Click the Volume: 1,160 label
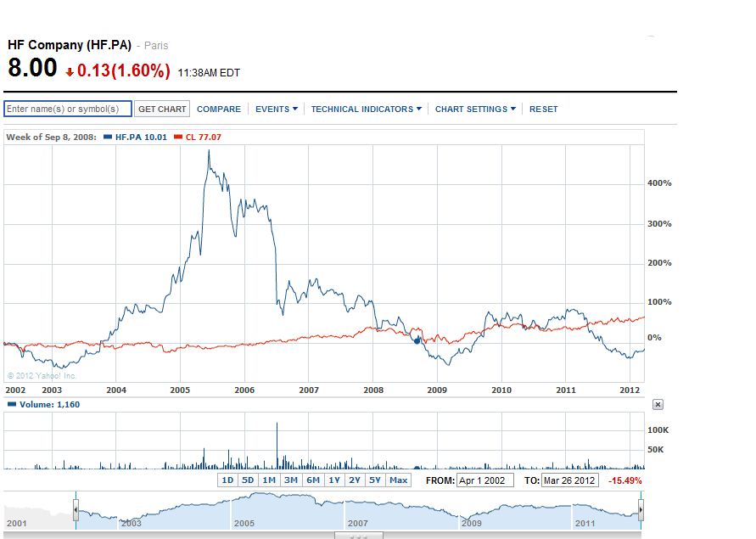Viewport: 756px width, 539px height. (49, 404)
